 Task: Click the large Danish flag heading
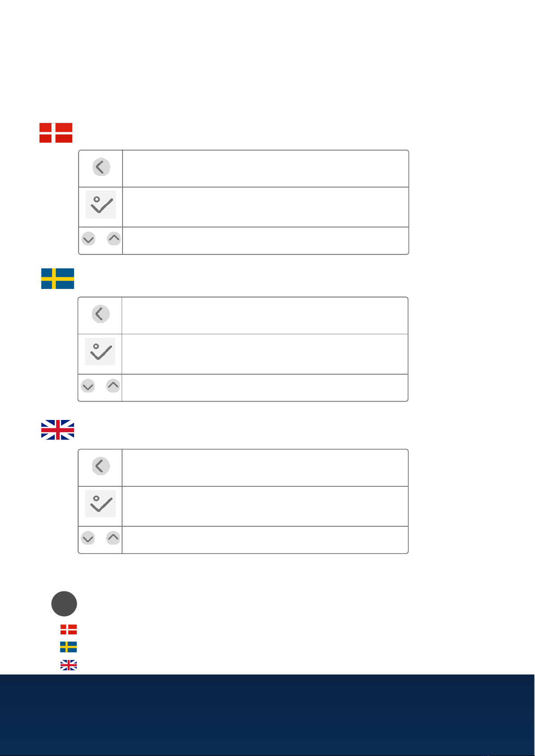click(56, 133)
